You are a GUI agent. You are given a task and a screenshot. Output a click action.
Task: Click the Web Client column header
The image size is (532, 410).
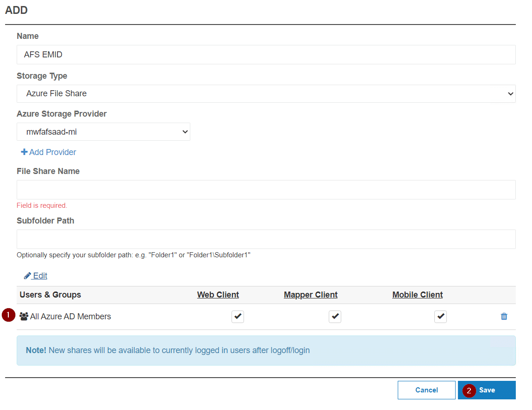[218, 295]
